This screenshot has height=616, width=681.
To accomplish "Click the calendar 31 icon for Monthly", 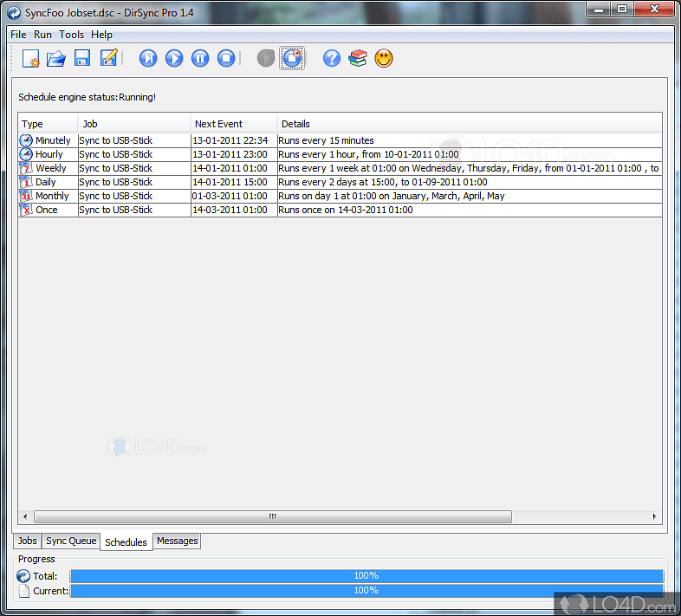I will pos(26,196).
